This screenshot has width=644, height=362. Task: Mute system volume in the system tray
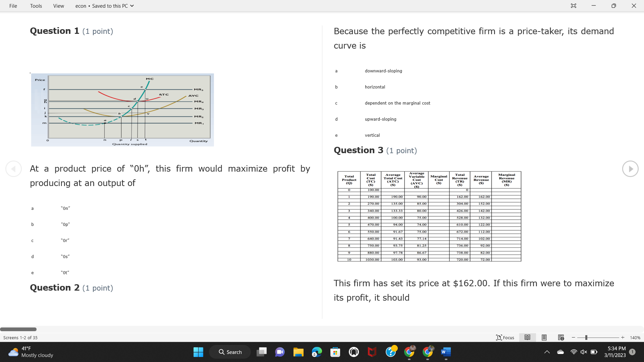click(x=584, y=352)
